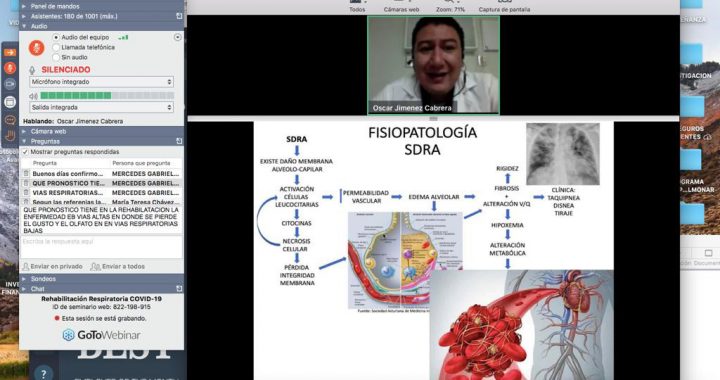Click the GoToWebinar logo
This screenshot has width=720, height=380.
coord(101,335)
